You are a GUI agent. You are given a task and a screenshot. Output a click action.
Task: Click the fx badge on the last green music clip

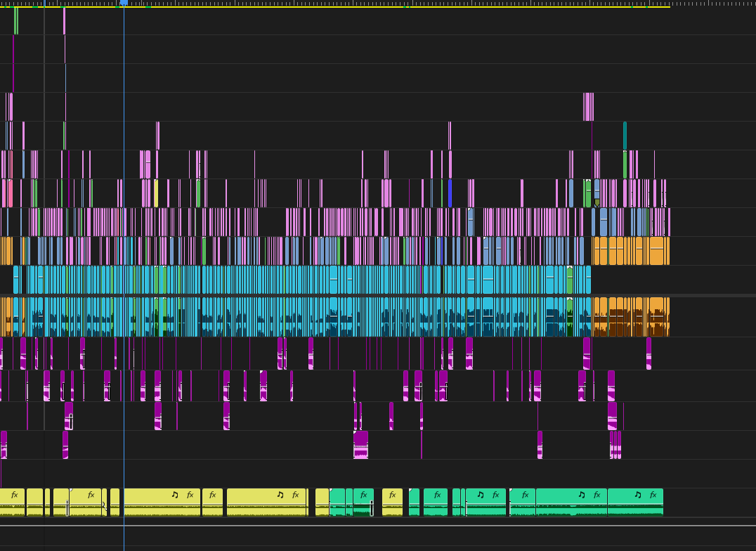653,495
